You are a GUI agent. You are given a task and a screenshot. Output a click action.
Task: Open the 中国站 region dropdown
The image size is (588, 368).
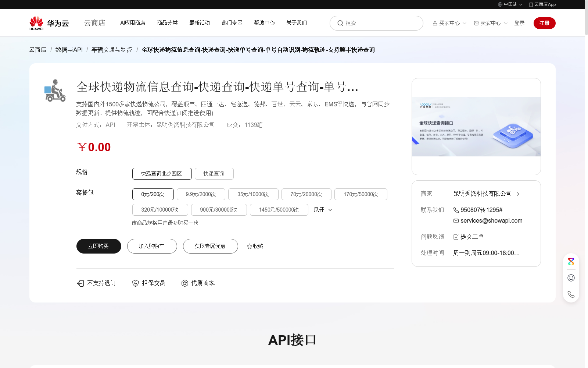510,4
